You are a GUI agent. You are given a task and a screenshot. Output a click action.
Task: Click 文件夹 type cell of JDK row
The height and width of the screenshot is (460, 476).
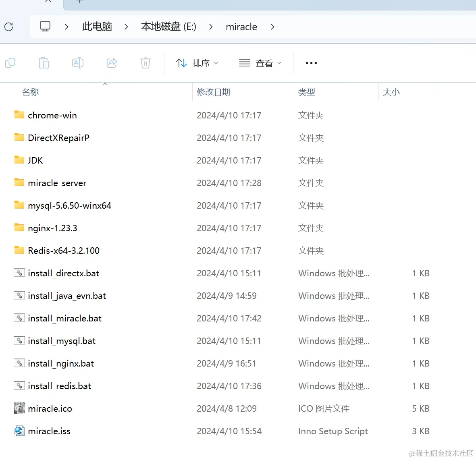311,160
